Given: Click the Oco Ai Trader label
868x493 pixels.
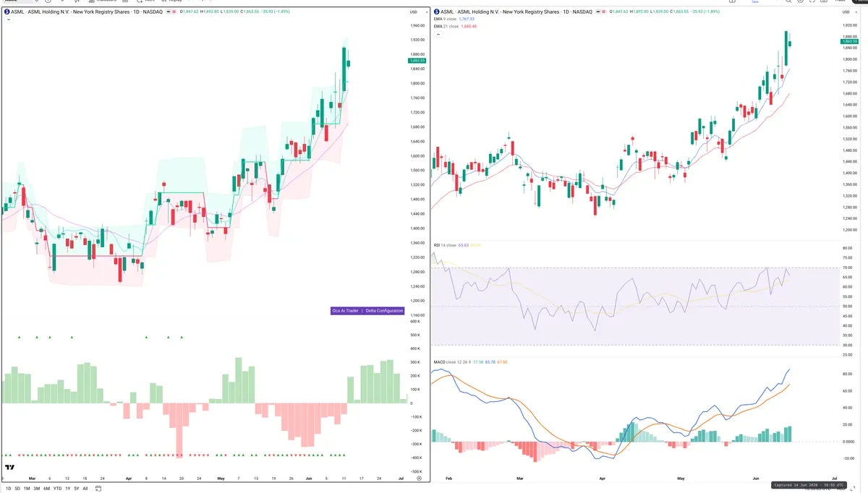Looking at the screenshot, I should click(345, 311).
